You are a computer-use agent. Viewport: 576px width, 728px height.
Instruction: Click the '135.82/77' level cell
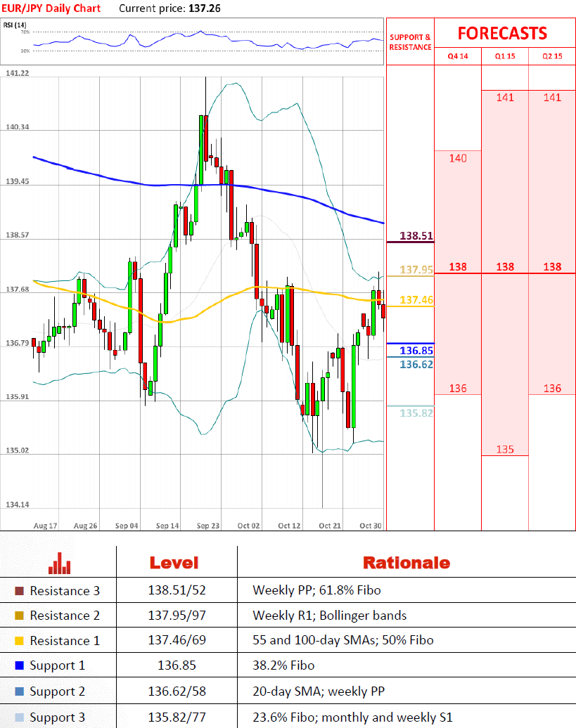(x=177, y=717)
